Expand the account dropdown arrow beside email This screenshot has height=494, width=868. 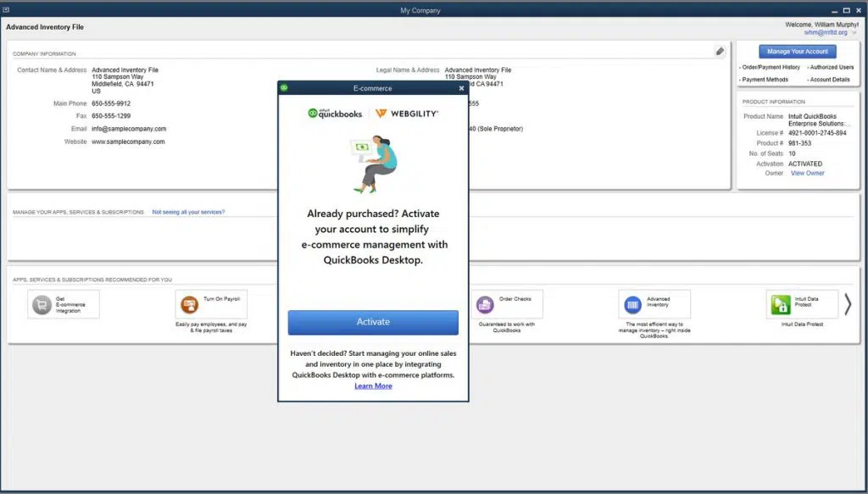[x=854, y=33]
